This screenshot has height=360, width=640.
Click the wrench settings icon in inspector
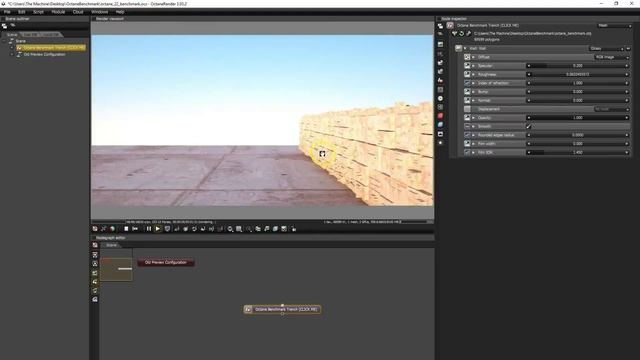coord(469,33)
